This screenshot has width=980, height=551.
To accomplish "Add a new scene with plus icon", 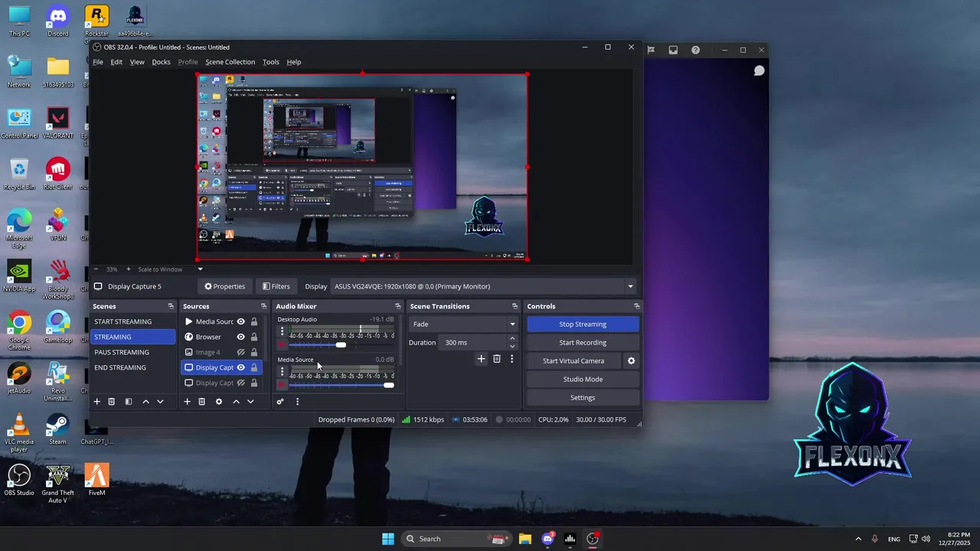I will pyautogui.click(x=96, y=402).
